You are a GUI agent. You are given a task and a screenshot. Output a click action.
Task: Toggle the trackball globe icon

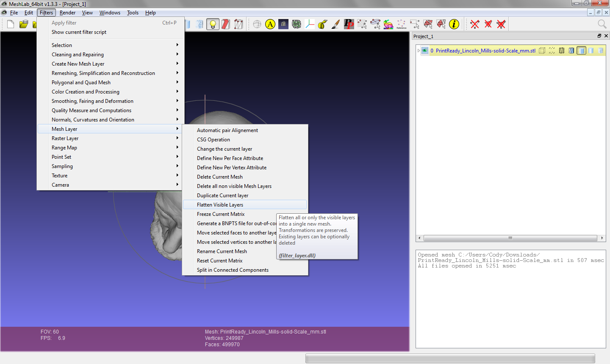pyautogui.click(x=257, y=24)
